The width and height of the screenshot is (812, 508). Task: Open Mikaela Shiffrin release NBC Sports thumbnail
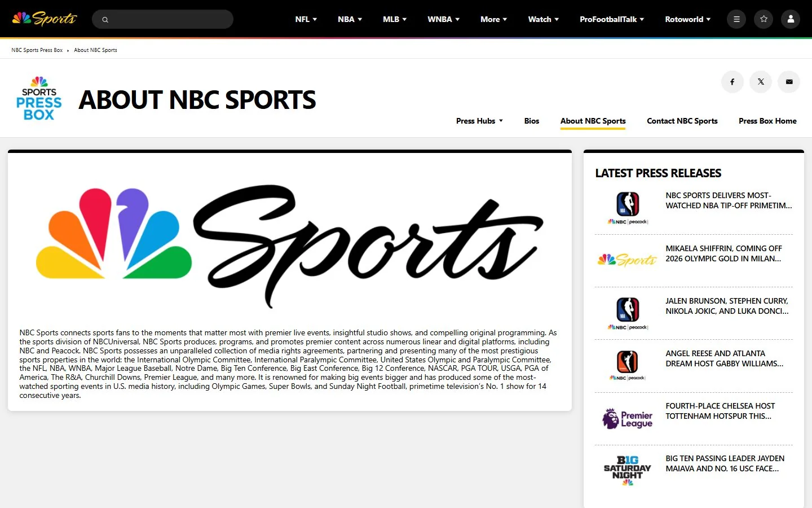(628, 260)
